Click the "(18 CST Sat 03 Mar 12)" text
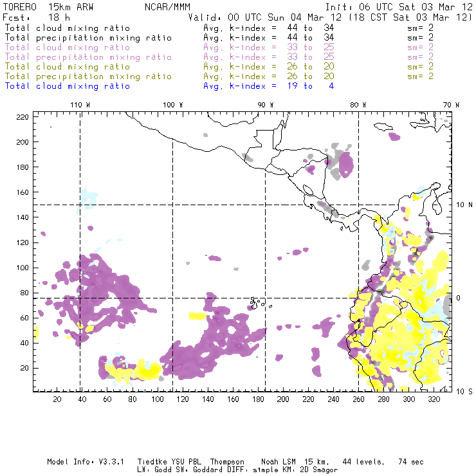Viewport: 476px width, 476px height. pyautogui.click(x=410, y=17)
